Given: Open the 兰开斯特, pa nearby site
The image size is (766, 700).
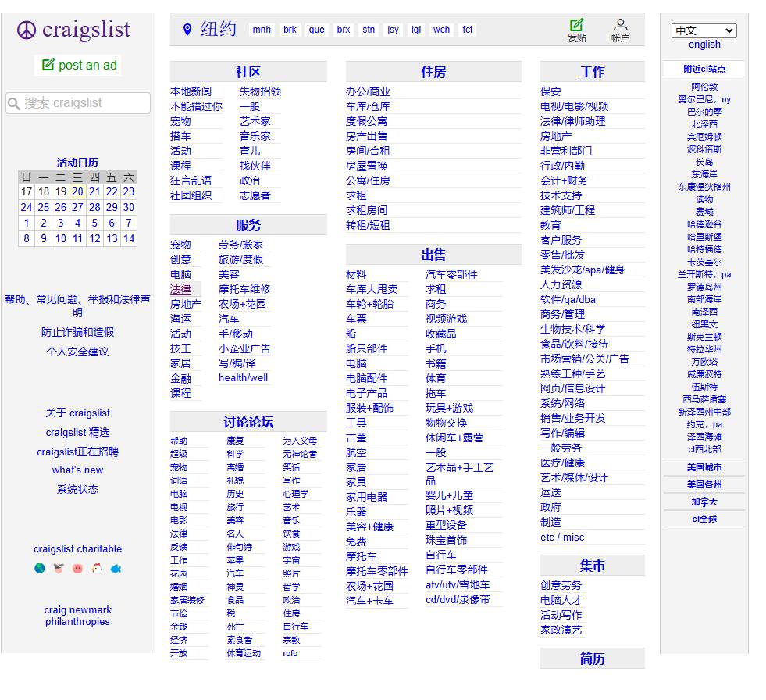Looking at the screenshot, I should point(704,274).
